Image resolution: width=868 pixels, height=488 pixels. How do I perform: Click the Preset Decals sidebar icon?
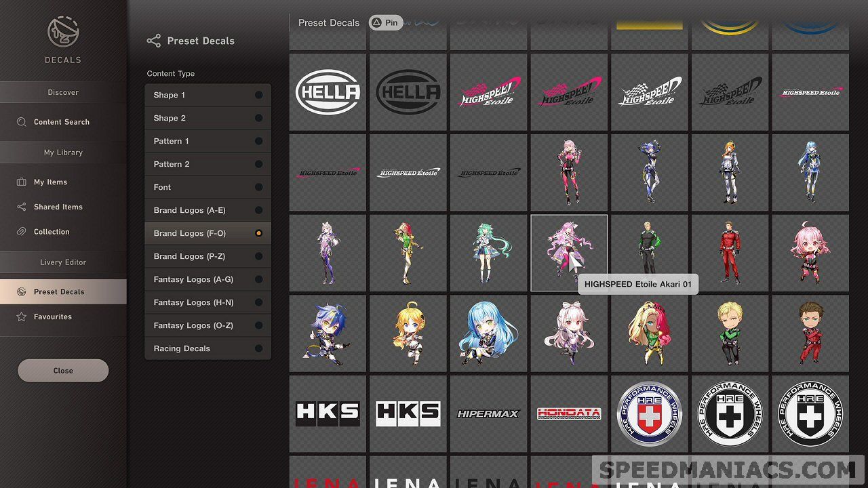pos(22,291)
